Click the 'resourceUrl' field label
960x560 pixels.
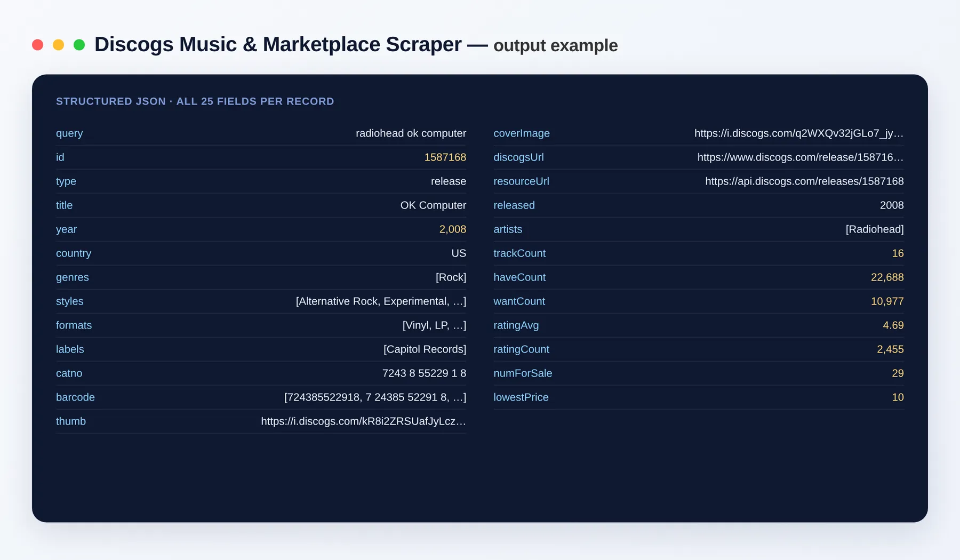click(521, 181)
